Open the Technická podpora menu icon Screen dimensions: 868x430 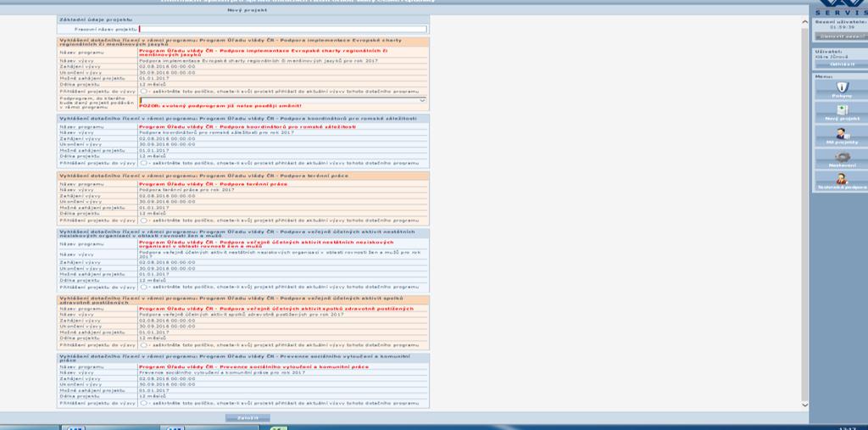click(x=842, y=179)
